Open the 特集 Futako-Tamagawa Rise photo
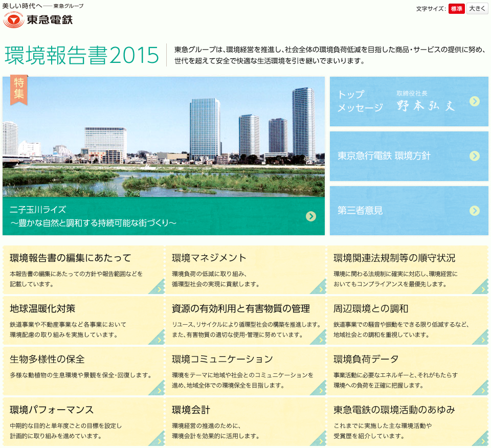The height and width of the screenshot is (448, 491). [164, 137]
